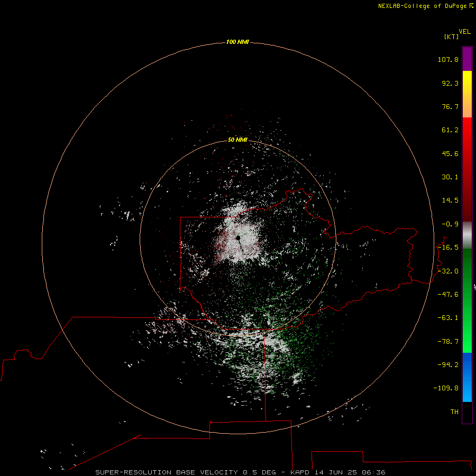Click the 76.7 legend value
The height and width of the screenshot is (476, 476).
click(450, 106)
